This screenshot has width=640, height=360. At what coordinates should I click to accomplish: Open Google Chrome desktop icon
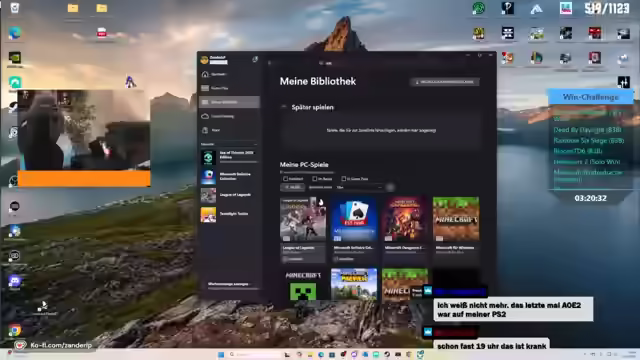tap(15, 330)
